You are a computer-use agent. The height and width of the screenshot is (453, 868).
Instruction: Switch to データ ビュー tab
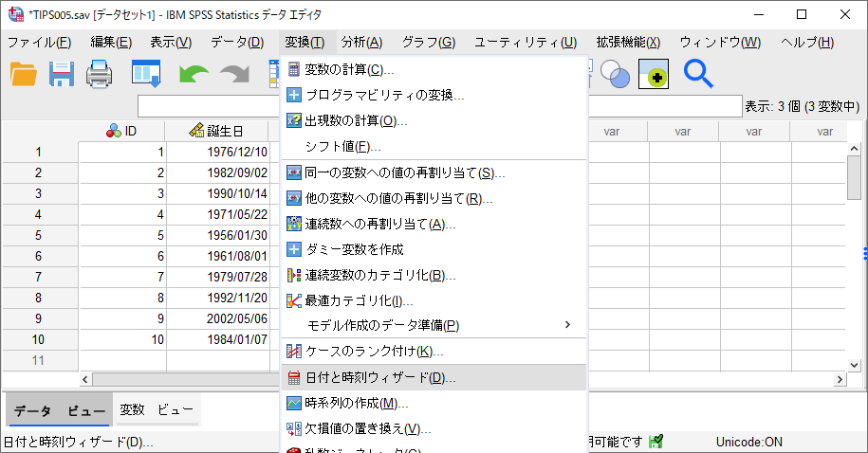(x=59, y=411)
